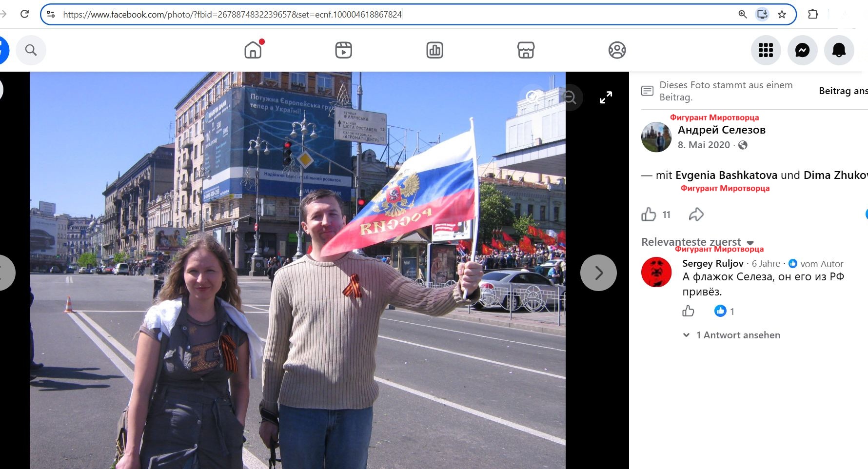
Task: Click the browser address bar URL
Action: 232,14
